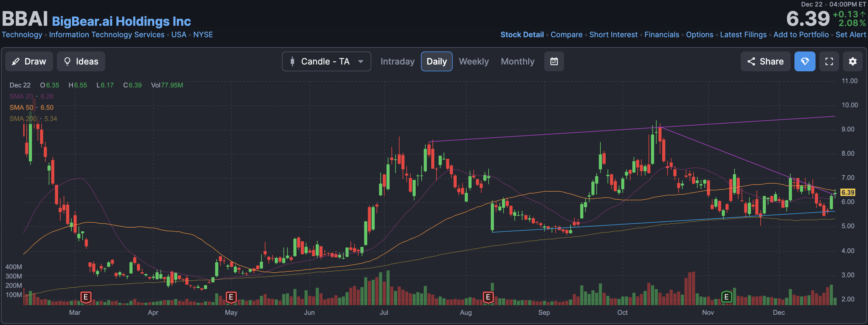Open the Options link

699,35
